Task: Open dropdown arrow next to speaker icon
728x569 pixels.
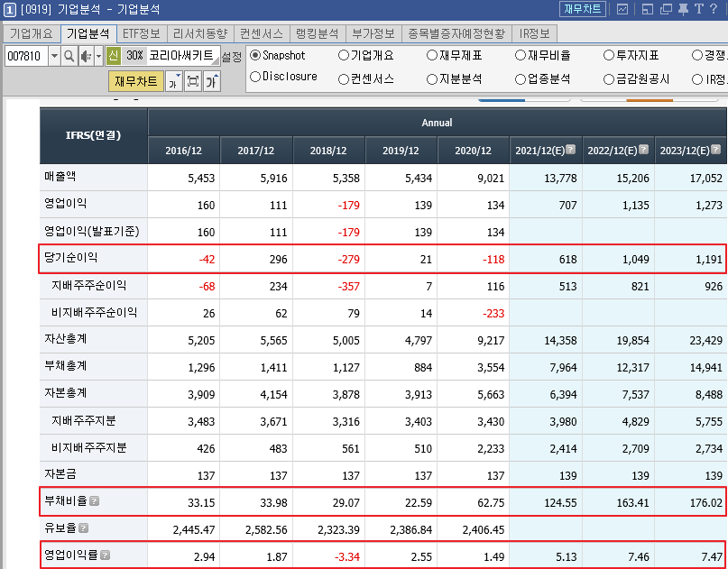Action: [x=98, y=57]
